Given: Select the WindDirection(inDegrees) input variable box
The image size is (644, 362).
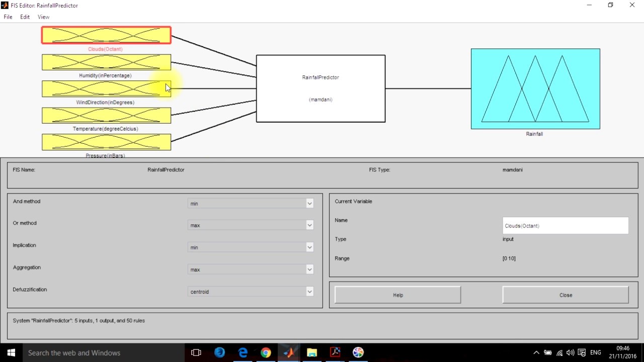Looking at the screenshot, I should pos(106,89).
